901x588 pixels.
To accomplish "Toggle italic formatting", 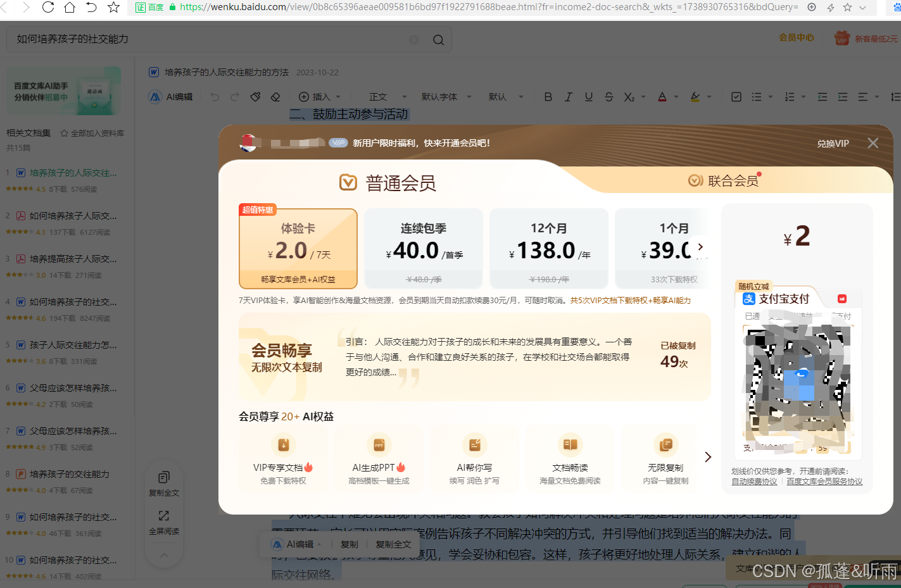I will coord(569,97).
